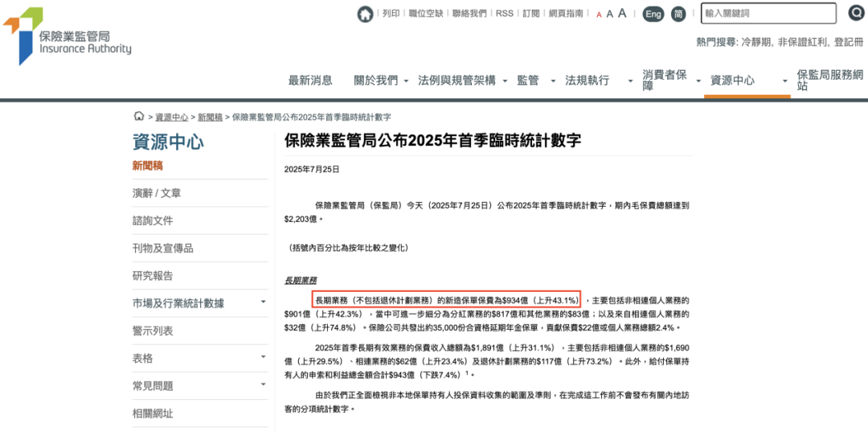Open the 保監局服務網站 navigation item
The image size is (868, 432).
(829, 80)
